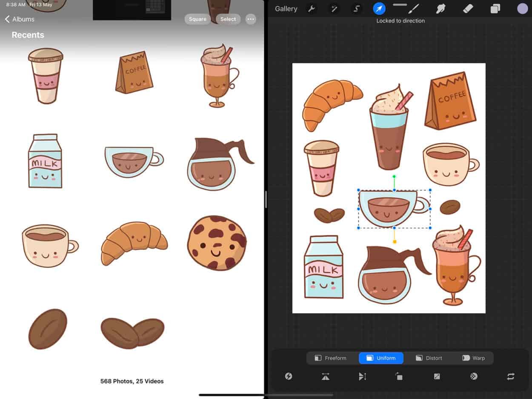Switch to Freeform transform mode

pyautogui.click(x=331, y=358)
